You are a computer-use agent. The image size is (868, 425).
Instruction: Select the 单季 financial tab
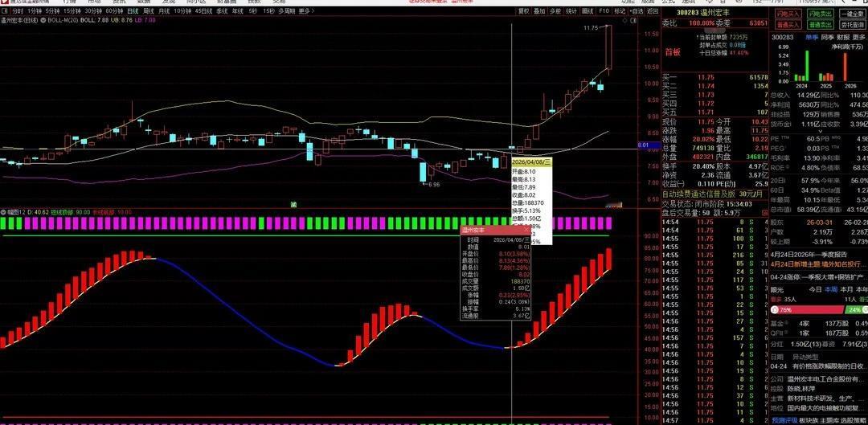click(x=812, y=37)
